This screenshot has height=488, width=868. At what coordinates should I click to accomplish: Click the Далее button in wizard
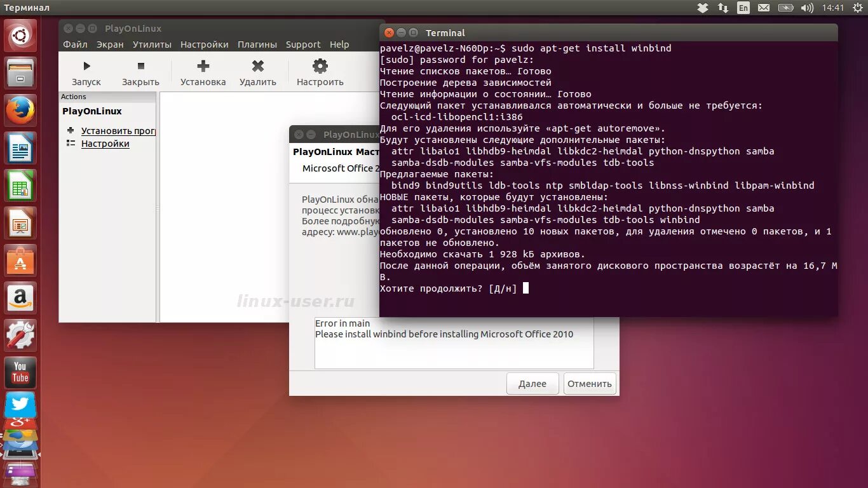(x=532, y=384)
